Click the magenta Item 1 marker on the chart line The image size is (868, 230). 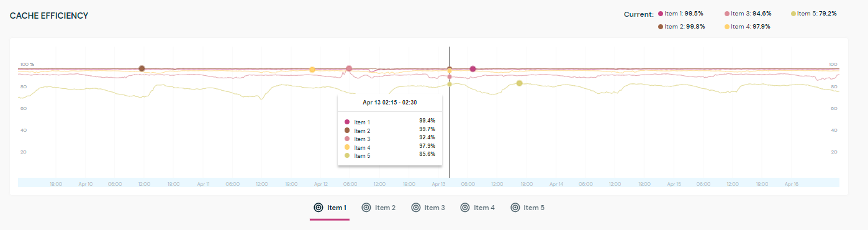click(472, 69)
